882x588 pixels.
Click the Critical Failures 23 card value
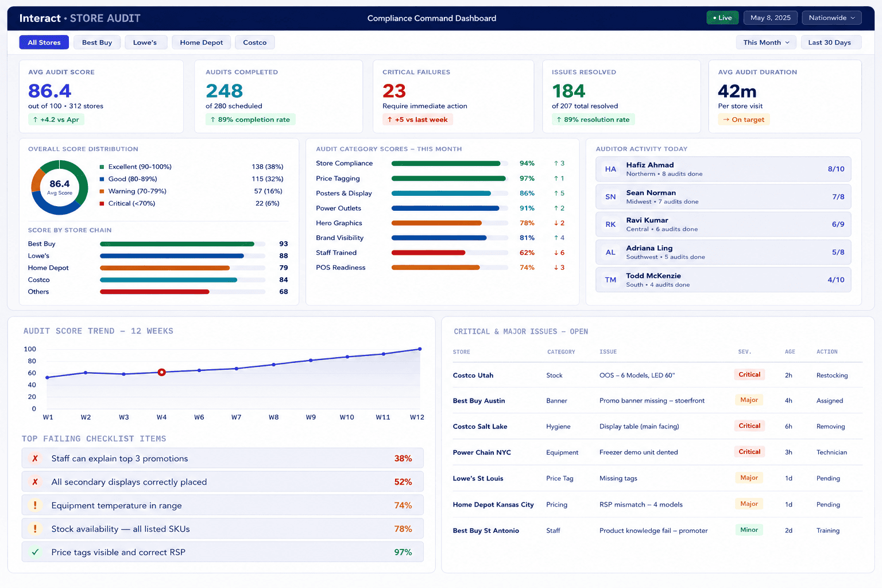click(394, 91)
